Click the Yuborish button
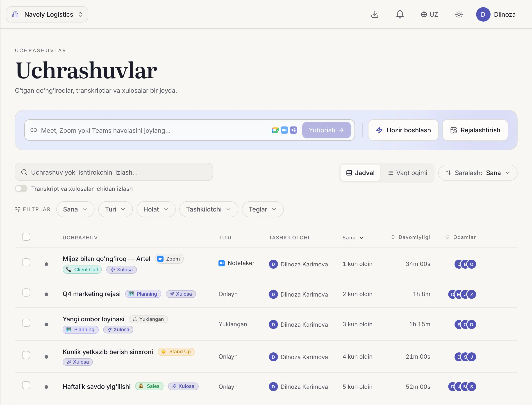The width and height of the screenshot is (532, 405). 326,130
